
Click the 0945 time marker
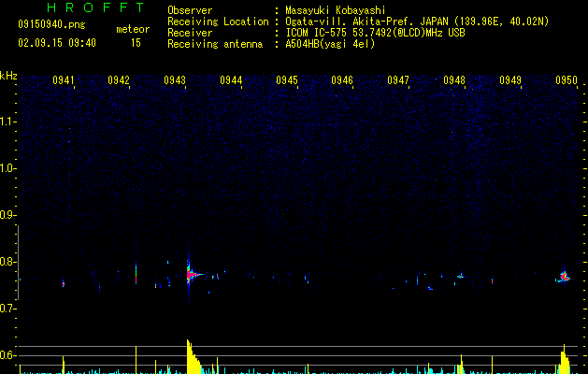287,80
